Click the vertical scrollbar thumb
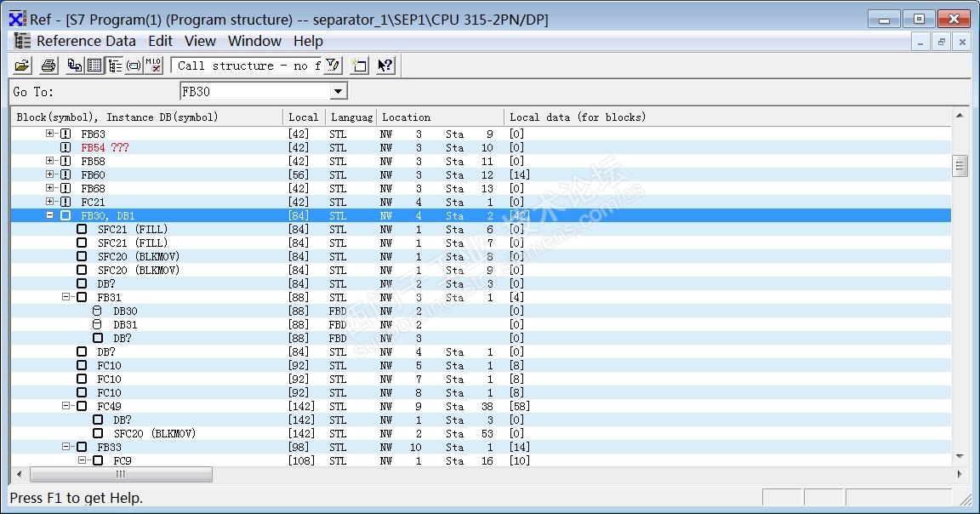Screen dimensions: 980x514 960,166
